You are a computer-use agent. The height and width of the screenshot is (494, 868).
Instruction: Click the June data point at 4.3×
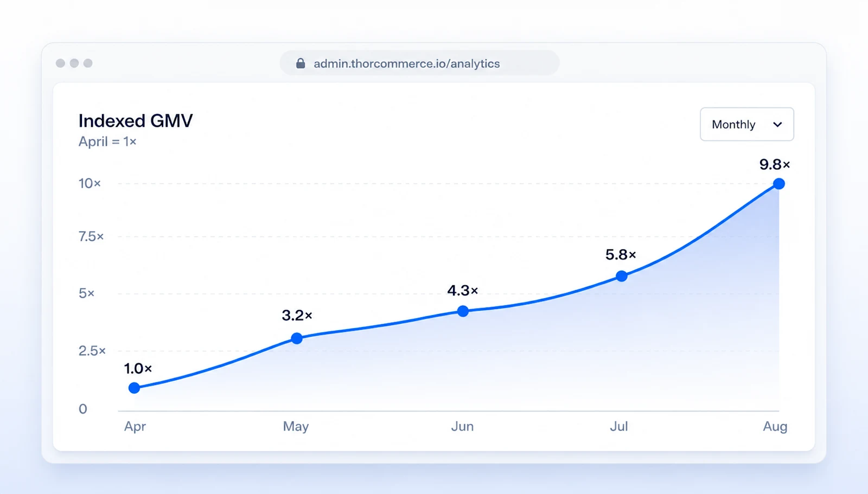[463, 311]
